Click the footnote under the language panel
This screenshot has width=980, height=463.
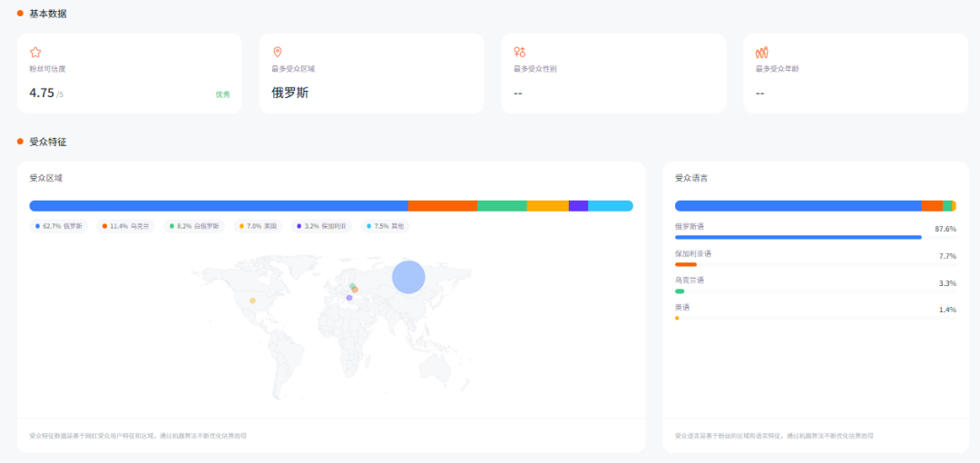(774, 436)
